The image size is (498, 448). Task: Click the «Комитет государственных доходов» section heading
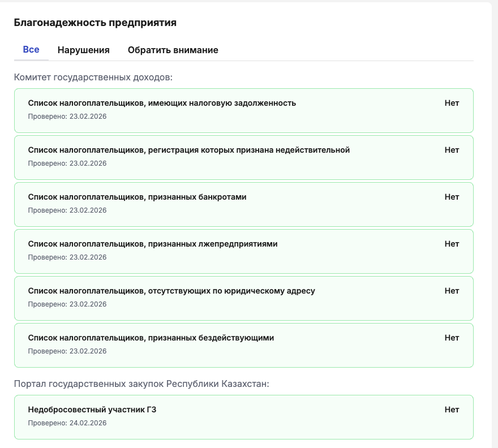point(93,77)
